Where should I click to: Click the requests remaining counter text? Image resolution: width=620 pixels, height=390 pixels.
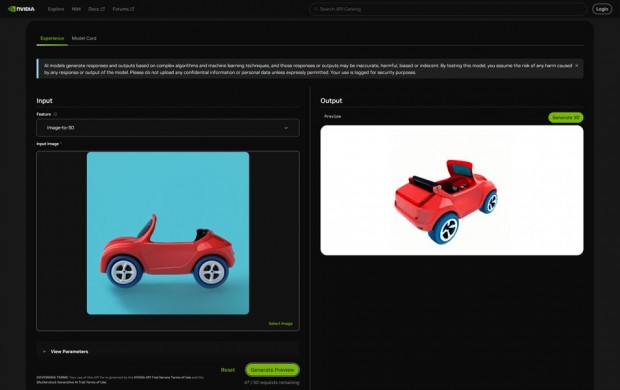click(272, 382)
